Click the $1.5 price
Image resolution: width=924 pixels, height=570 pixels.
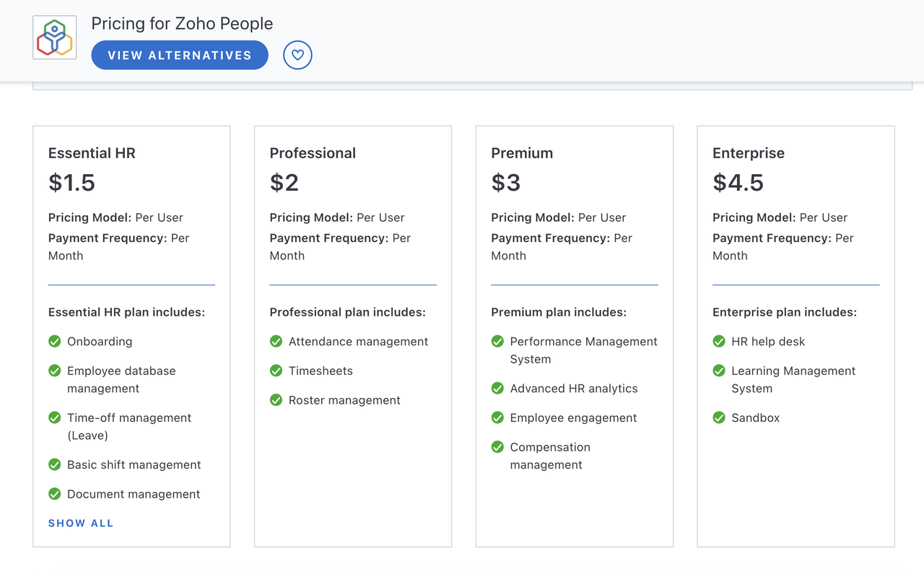[71, 183]
